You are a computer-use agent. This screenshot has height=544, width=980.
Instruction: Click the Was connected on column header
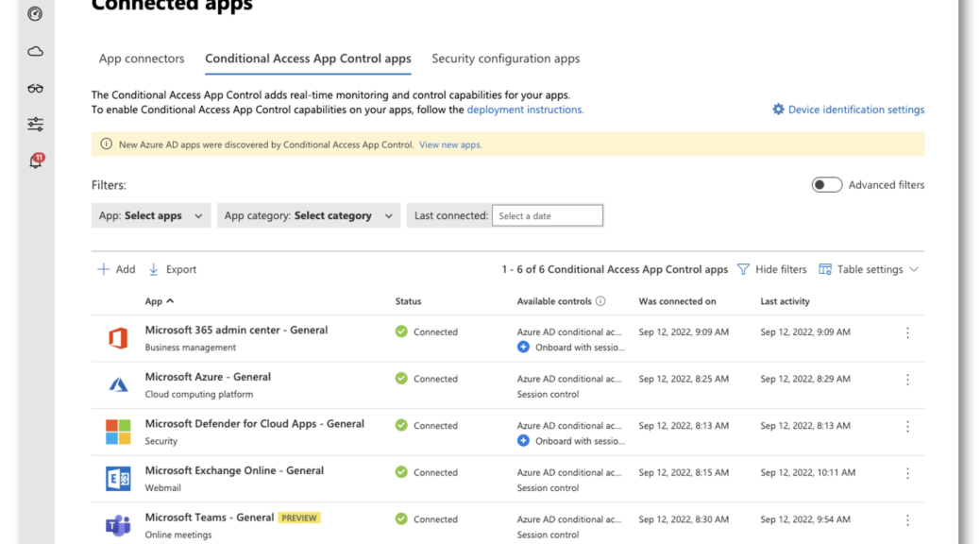pyautogui.click(x=677, y=301)
